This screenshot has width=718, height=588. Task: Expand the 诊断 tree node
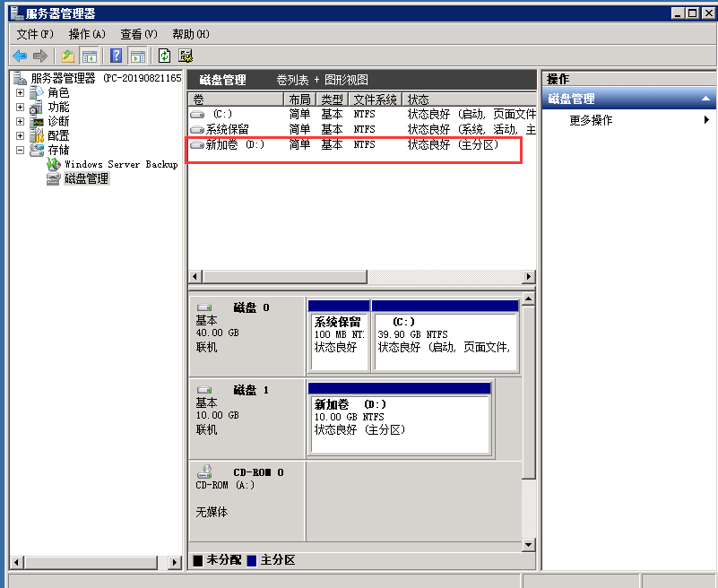[x=20, y=121]
